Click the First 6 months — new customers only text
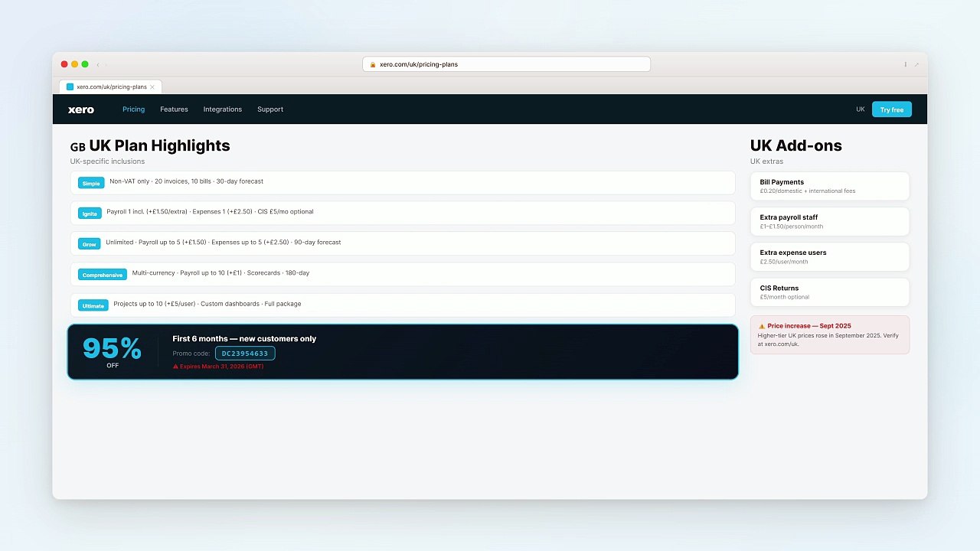The height and width of the screenshot is (551, 980). coord(244,338)
